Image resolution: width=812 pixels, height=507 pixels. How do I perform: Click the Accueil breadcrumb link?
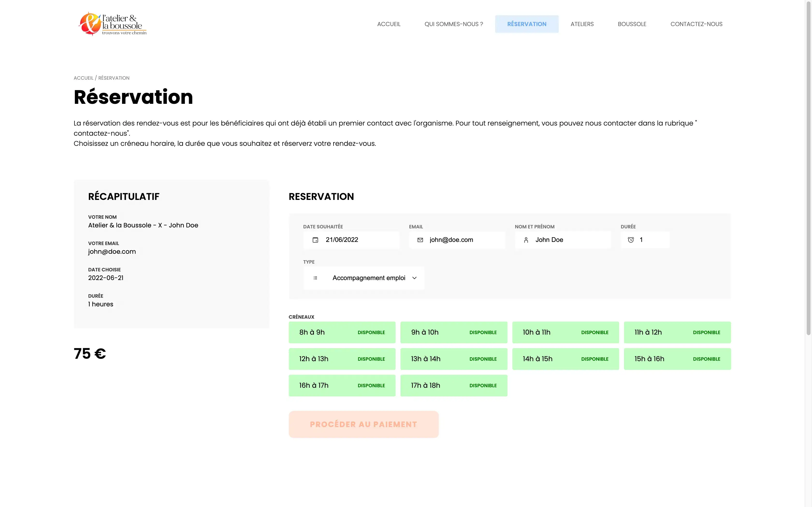[x=83, y=78]
